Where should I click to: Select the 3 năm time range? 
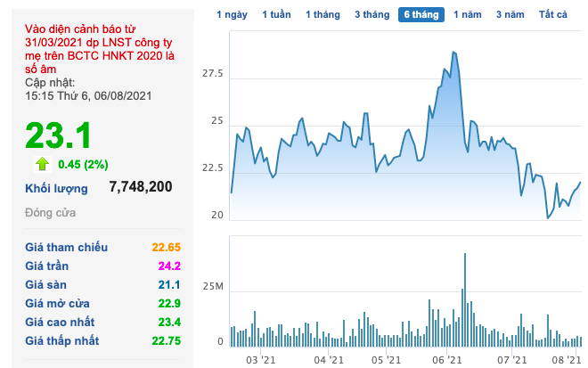click(510, 15)
